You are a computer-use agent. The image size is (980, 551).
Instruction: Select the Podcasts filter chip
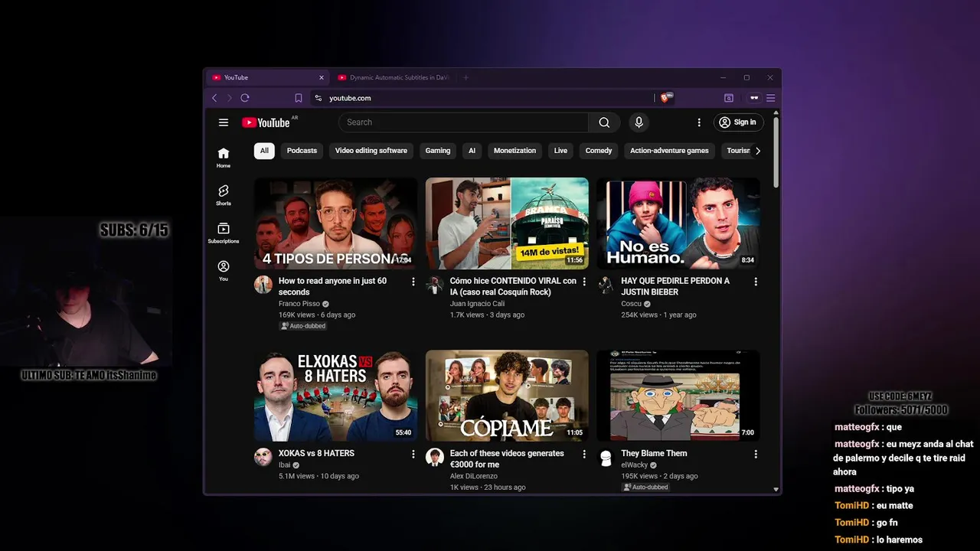pyautogui.click(x=302, y=151)
